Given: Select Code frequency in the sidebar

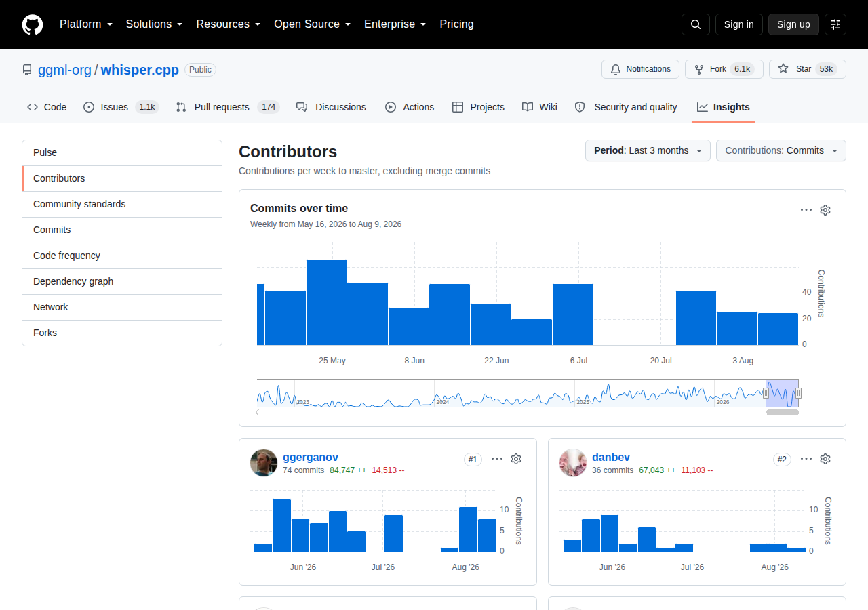Looking at the screenshot, I should coord(122,256).
